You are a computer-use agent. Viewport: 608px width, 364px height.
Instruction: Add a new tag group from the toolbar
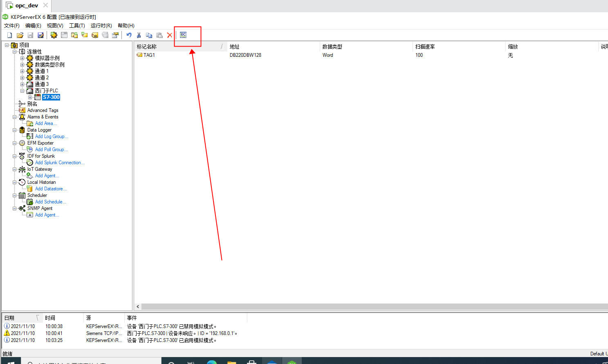74,35
